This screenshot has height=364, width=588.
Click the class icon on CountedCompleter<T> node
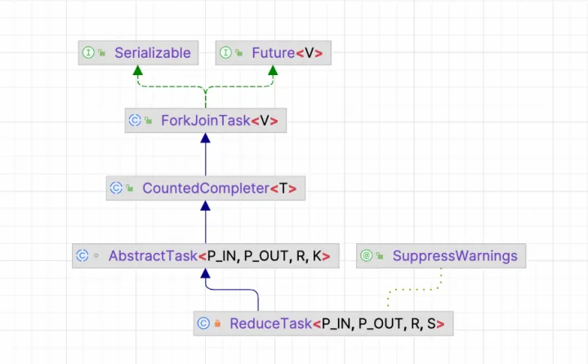[x=116, y=188]
